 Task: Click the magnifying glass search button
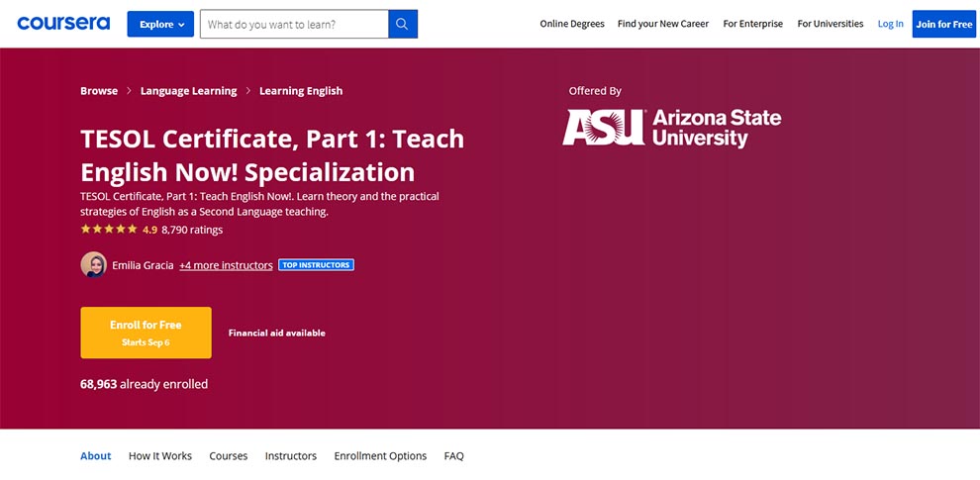(x=403, y=24)
